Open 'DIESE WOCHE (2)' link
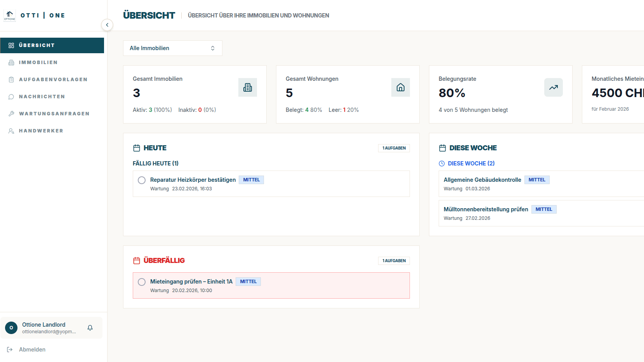The width and height of the screenshot is (644, 362). [471, 163]
